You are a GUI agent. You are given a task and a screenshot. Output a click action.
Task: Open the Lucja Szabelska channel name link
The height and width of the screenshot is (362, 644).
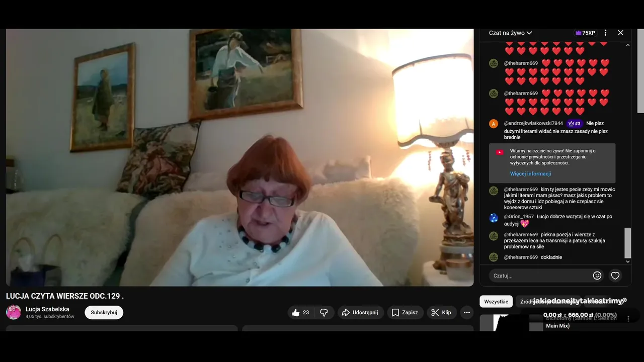click(47, 309)
